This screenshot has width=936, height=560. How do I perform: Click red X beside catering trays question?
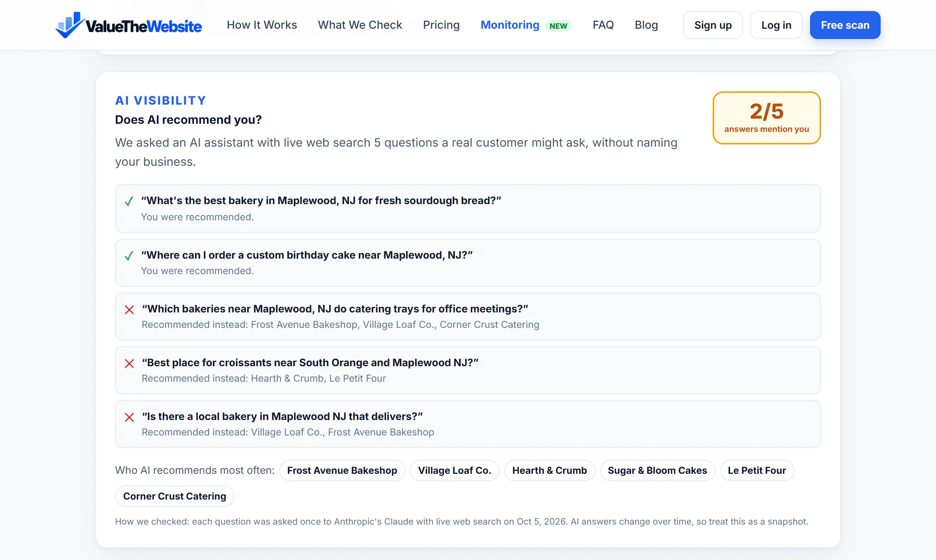click(129, 309)
